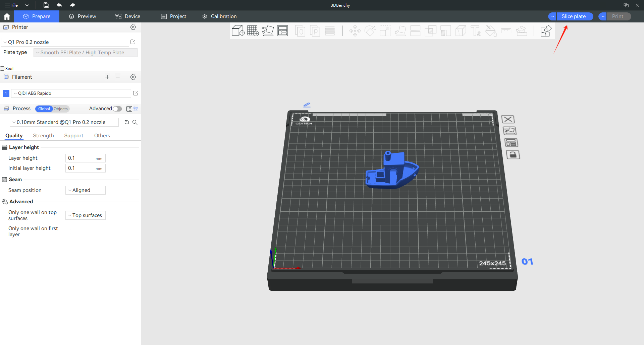Open the Assembly view icon

546,31
